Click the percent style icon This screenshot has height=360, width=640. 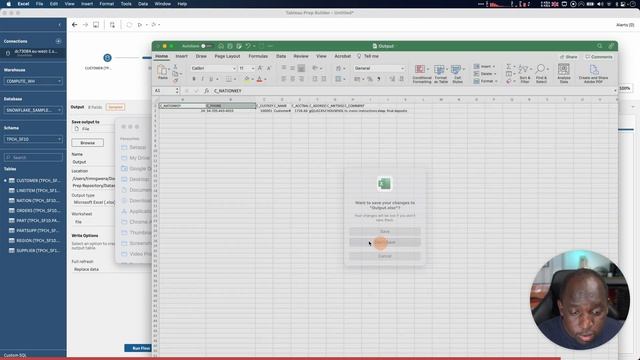370,79
